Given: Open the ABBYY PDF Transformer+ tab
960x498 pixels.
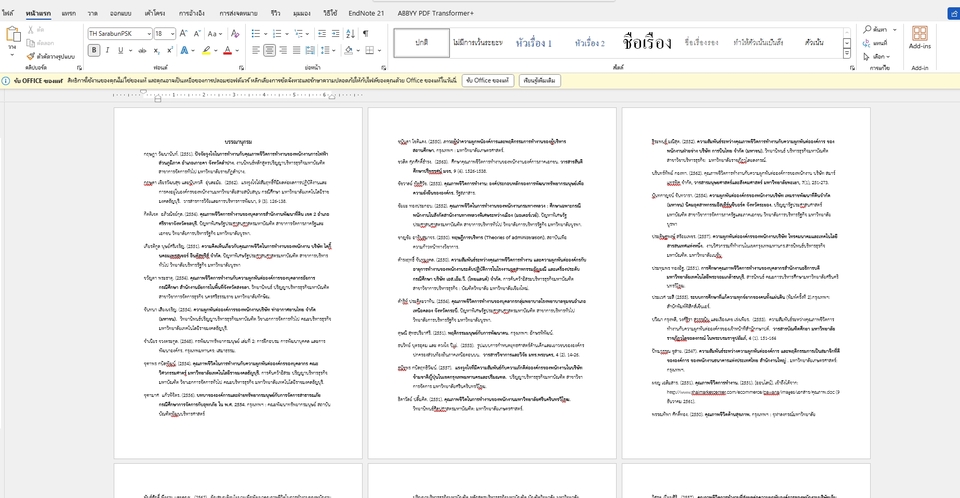Looking at the screenshot, I should [435, 13].
